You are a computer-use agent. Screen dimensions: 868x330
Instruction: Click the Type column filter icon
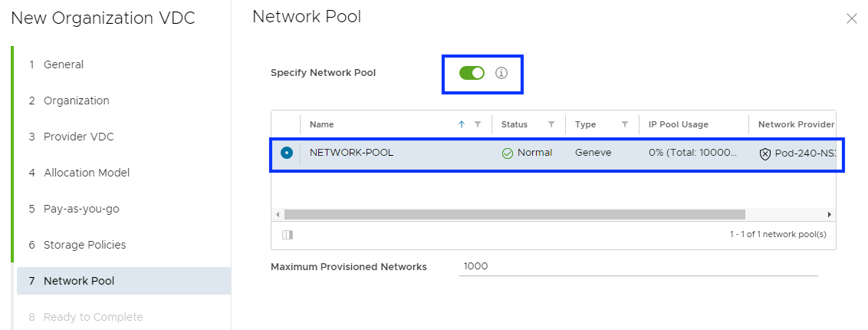625,124
